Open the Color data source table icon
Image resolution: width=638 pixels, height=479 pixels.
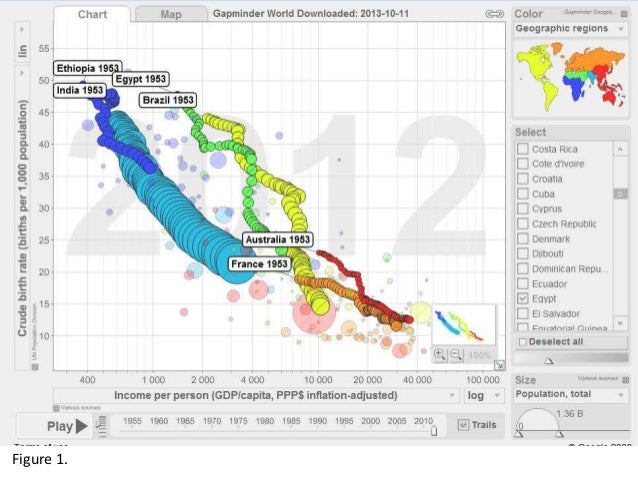pyautogui.click(x=624, y=14)
